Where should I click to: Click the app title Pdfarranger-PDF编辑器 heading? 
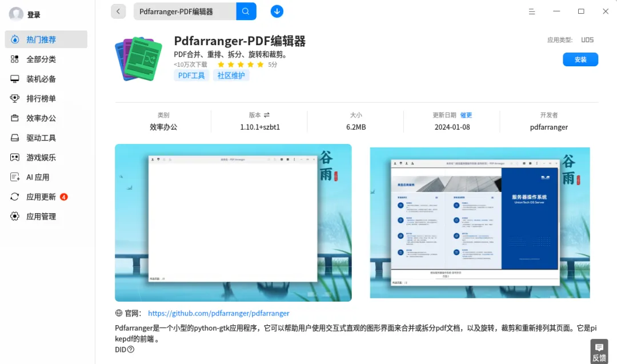click(x=239, y=41)
